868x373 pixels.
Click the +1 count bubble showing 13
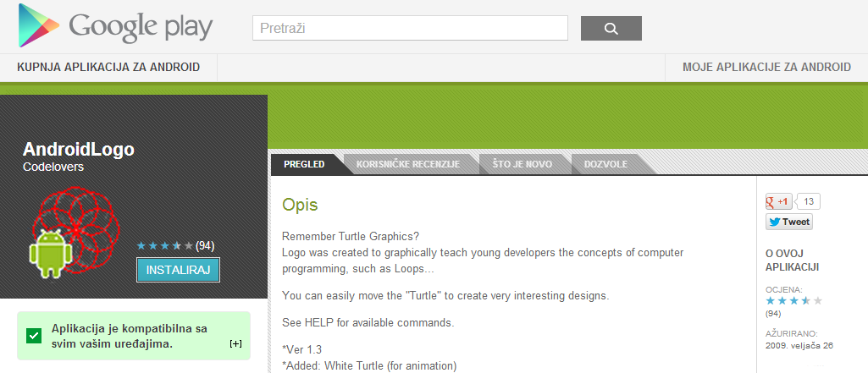(x=809, y=201)
